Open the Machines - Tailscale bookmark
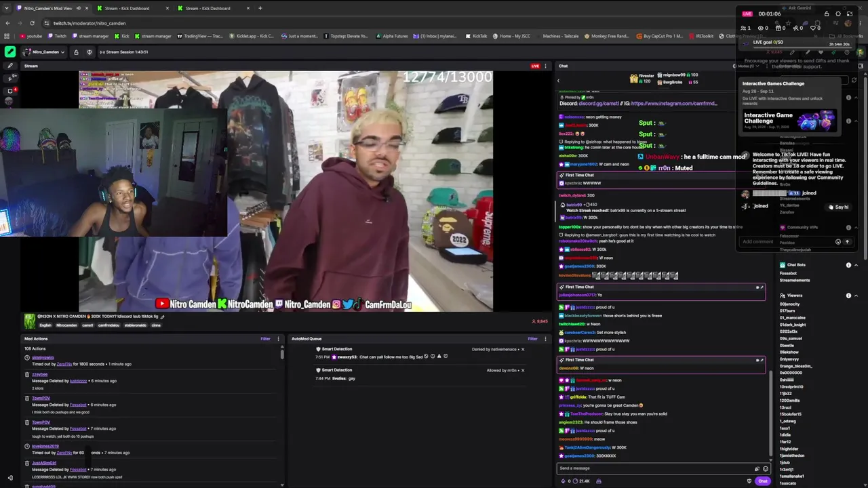 click(x=557, y=36)
